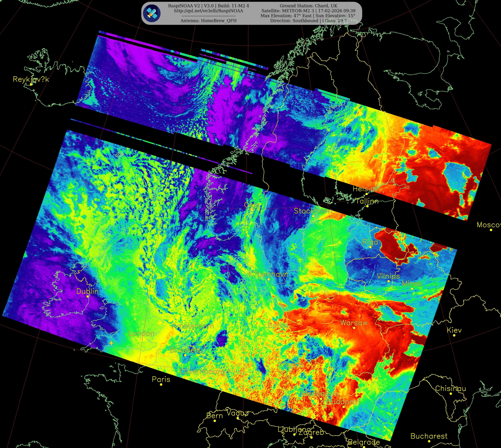
Task: Click the satellite logo icon in header
Action: 152,13
